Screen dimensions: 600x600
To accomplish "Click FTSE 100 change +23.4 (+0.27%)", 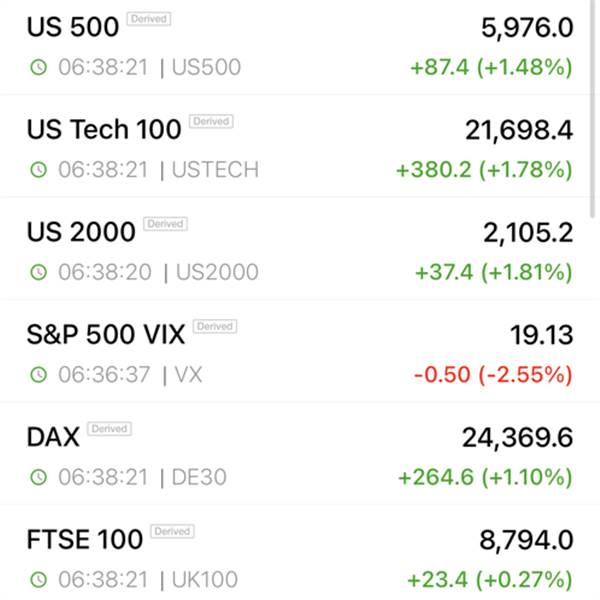I will 490,580.
